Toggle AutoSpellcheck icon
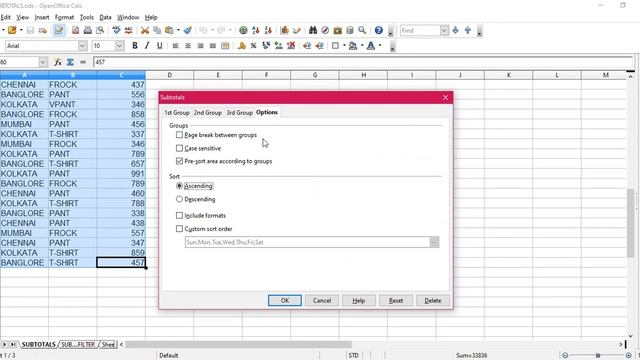The width and height of the screenshot is (640, 360). click(129, 30)
